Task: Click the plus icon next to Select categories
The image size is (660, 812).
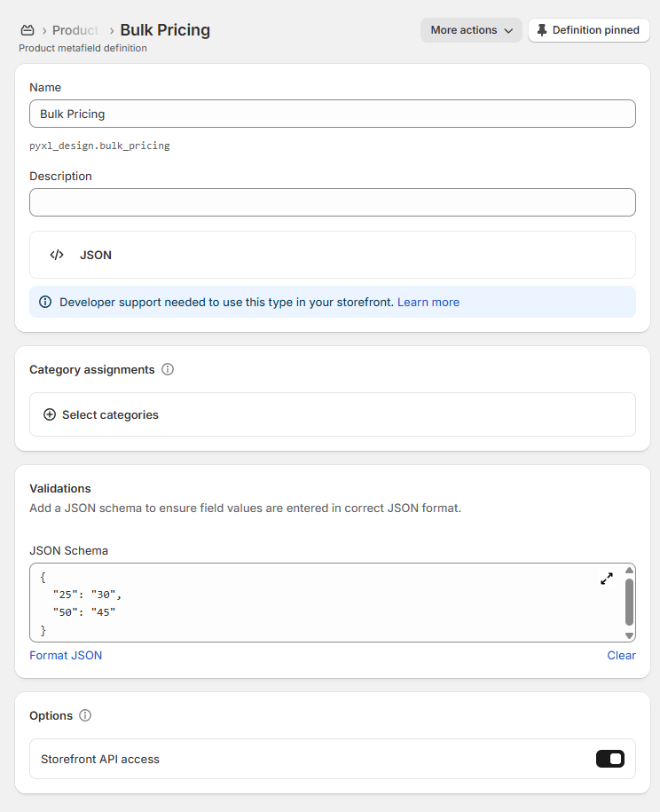Action: point(50,414)
